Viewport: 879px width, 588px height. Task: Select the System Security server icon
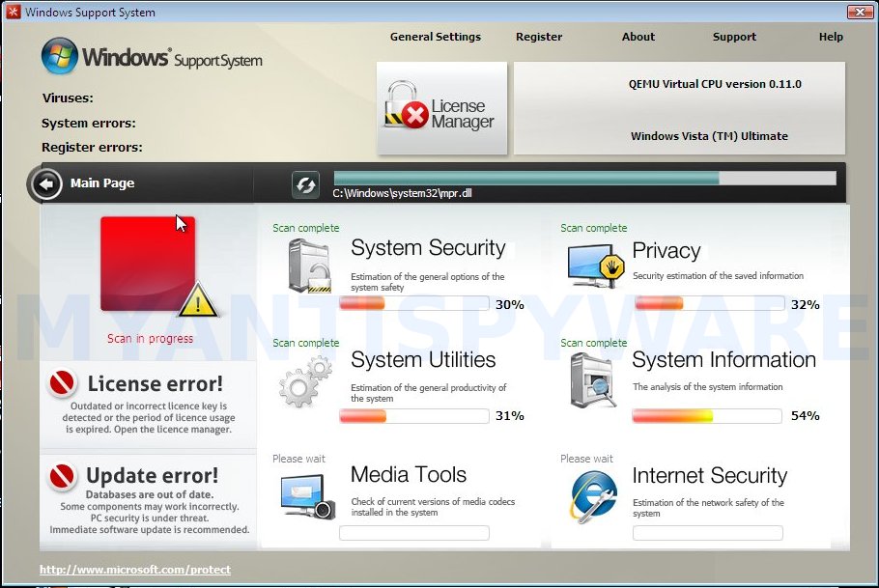click(309, 266)
